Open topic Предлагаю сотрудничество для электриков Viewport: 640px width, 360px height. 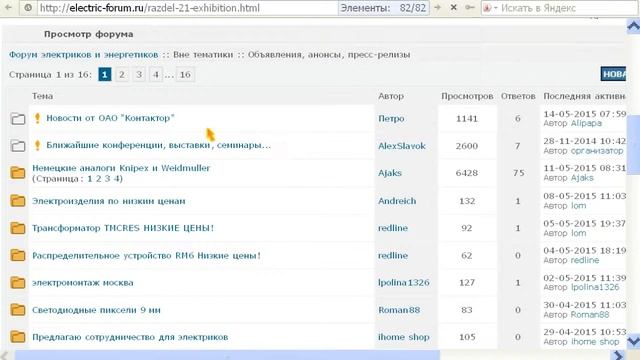130,337
